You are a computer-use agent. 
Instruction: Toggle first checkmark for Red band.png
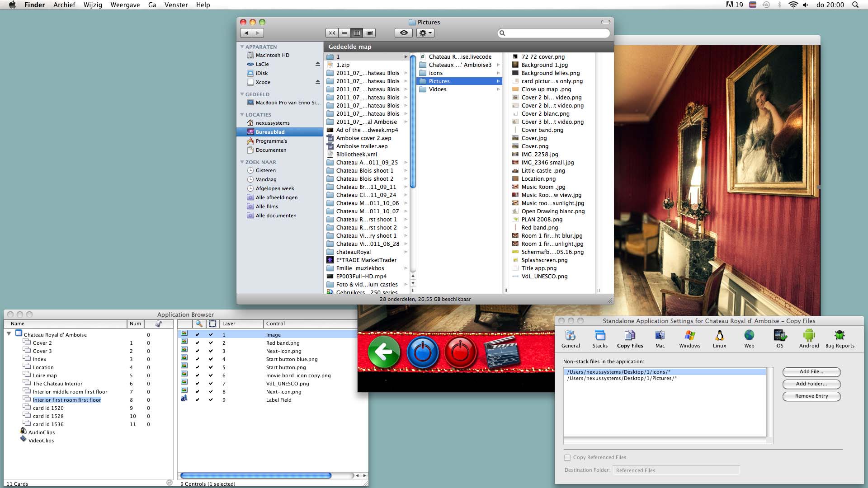click(197, 343)
